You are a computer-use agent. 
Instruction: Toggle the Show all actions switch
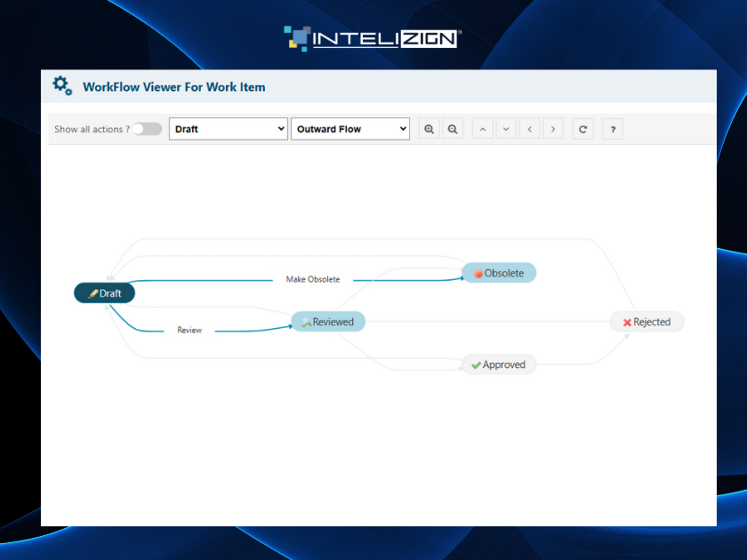148,129
